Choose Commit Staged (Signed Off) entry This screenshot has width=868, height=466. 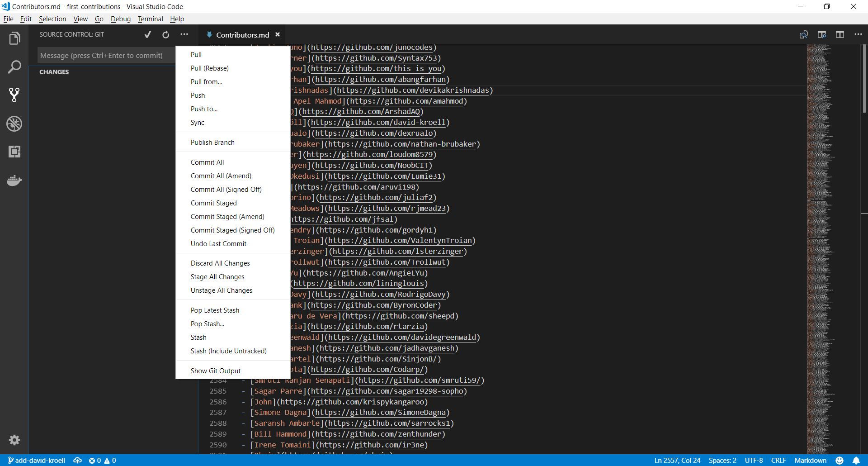(233, 230)
